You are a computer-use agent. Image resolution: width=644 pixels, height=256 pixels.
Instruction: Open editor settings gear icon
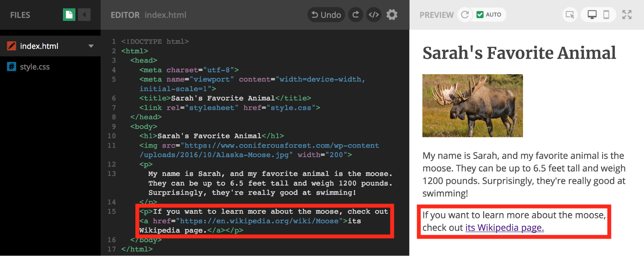click(x=392, y=15)
